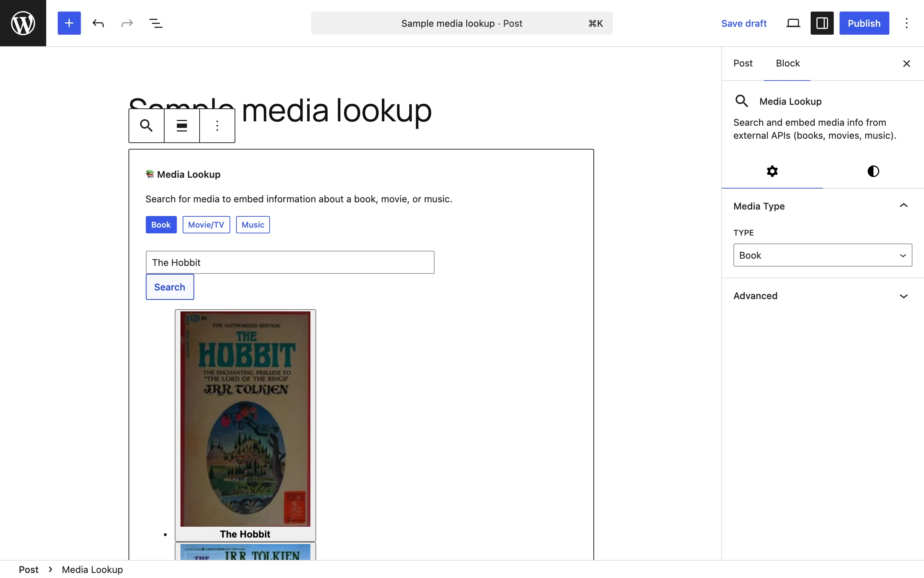The image size is (924, 578).
Task: Undo the last change
Action: [98, 23]
